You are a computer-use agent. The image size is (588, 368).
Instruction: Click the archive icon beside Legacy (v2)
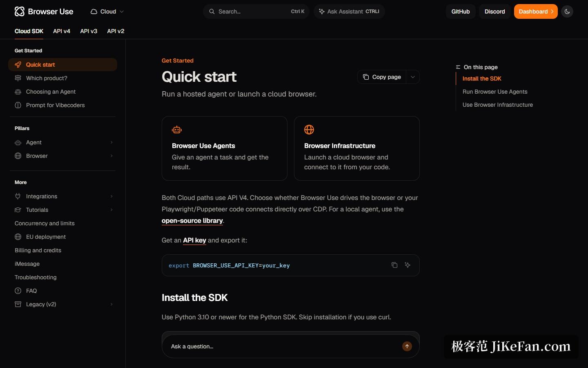tap(18, 304)
